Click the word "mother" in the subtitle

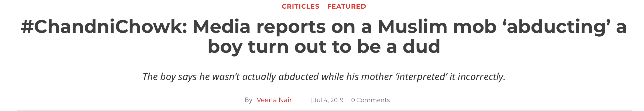pyautogui.click(x=373, y=77)
